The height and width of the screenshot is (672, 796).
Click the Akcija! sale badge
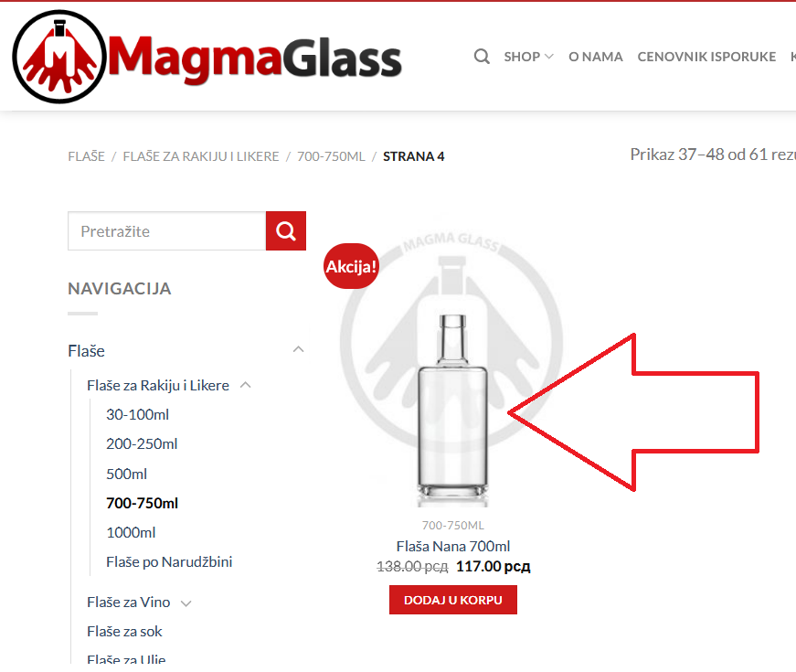pos(351,266)
